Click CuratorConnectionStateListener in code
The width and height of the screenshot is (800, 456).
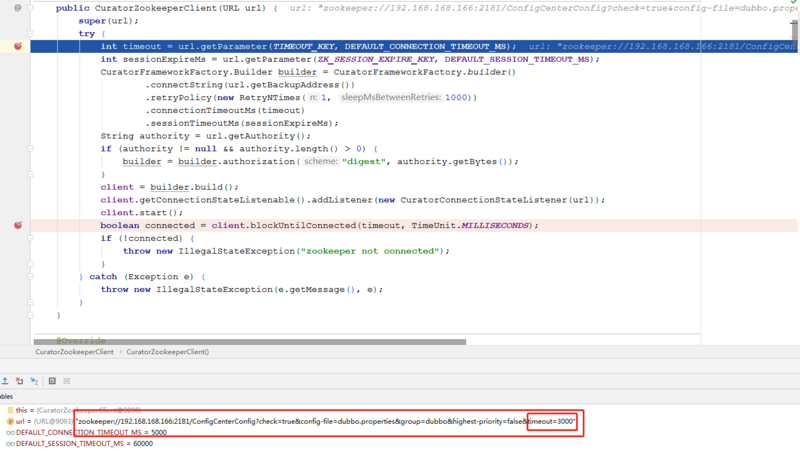click(x=483, y=200)
